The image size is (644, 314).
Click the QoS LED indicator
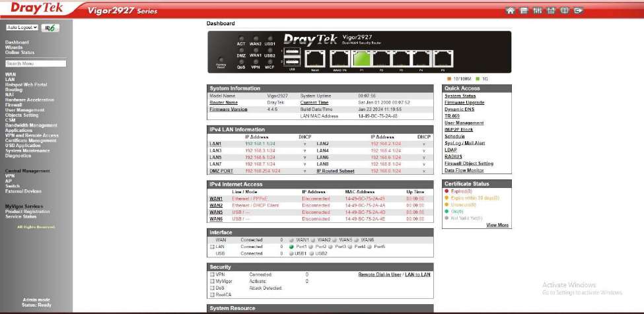[241, 61]
